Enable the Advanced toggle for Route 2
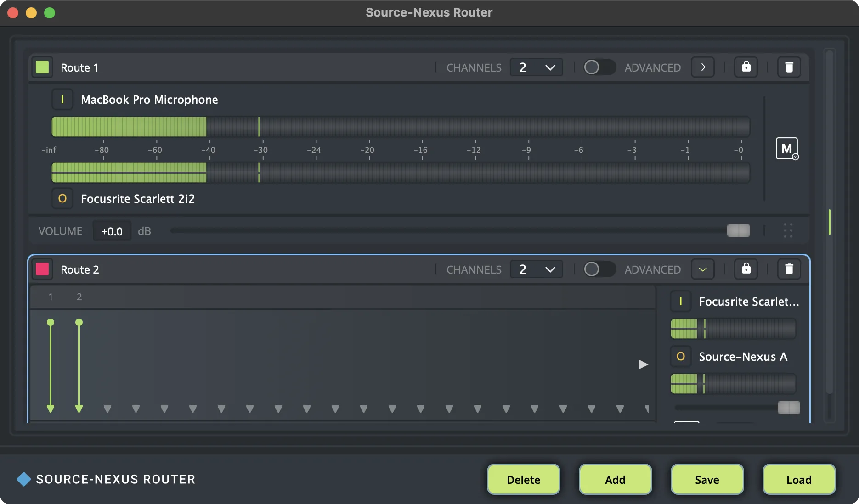 (599, 269)
